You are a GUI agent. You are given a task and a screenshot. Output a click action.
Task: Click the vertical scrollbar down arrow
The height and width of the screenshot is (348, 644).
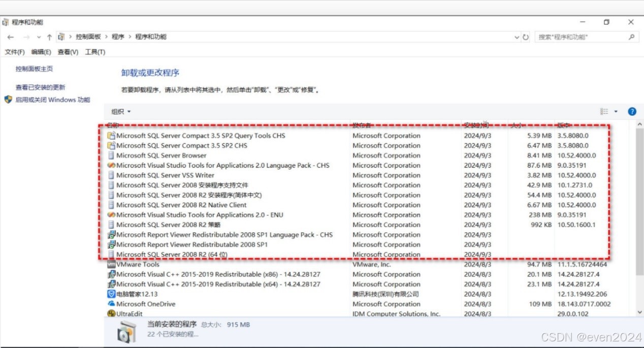(639, 312)
